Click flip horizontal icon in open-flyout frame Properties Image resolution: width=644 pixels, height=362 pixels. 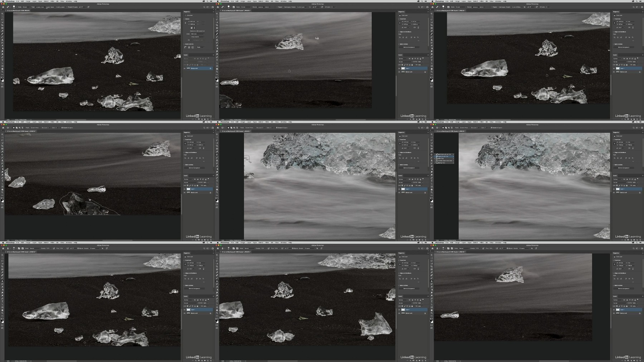pyautogui.click(x=629, y=148)
